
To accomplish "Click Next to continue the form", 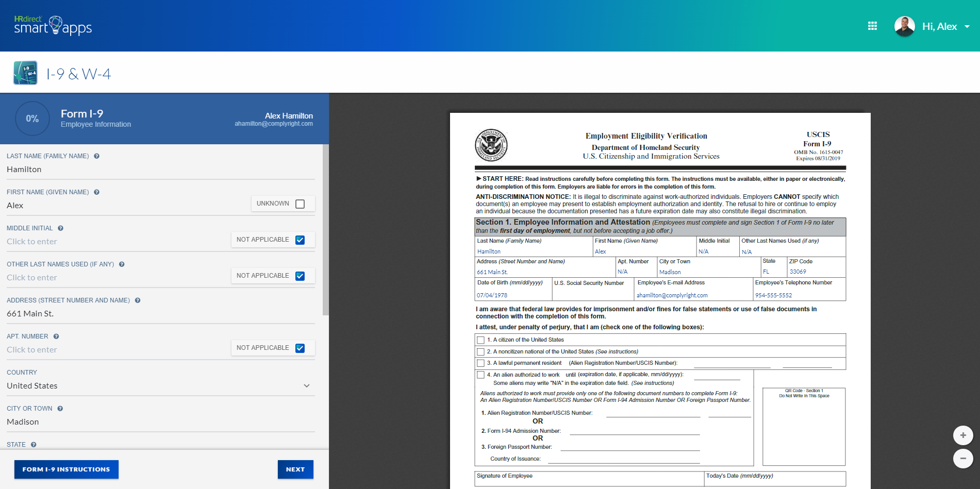I will pos(295,469).
